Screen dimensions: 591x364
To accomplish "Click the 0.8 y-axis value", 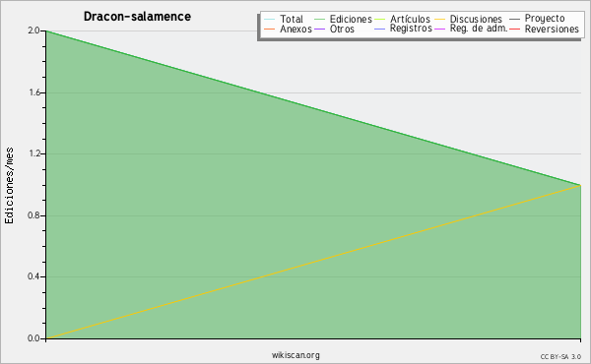I will 33,215.
